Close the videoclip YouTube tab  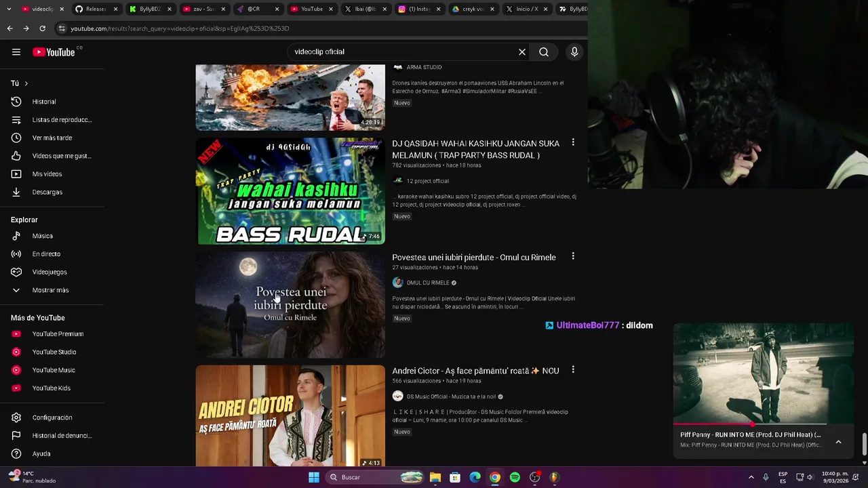coord(62,9)
